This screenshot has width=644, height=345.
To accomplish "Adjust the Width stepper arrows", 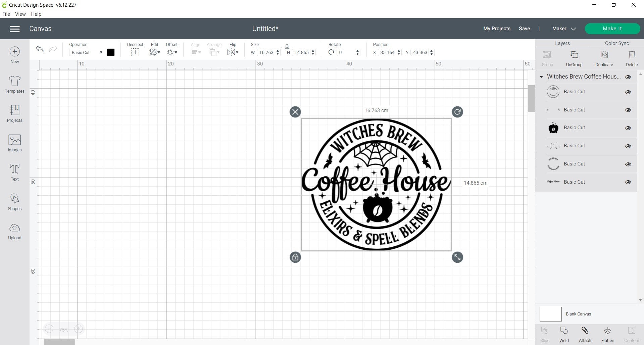I will click(278, 52).
